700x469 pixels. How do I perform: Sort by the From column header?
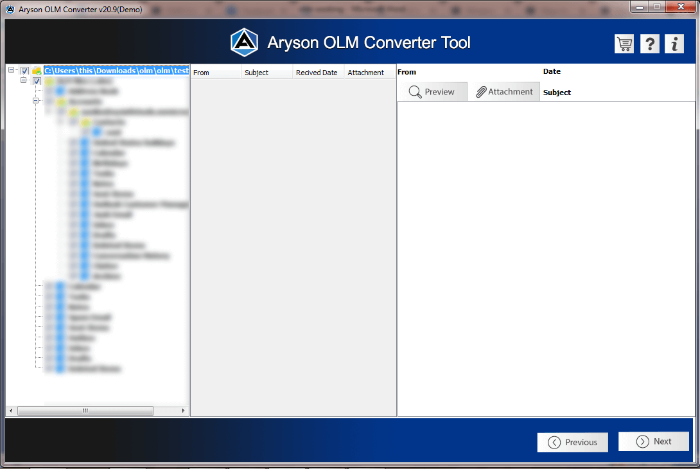[x=216, y=72]
